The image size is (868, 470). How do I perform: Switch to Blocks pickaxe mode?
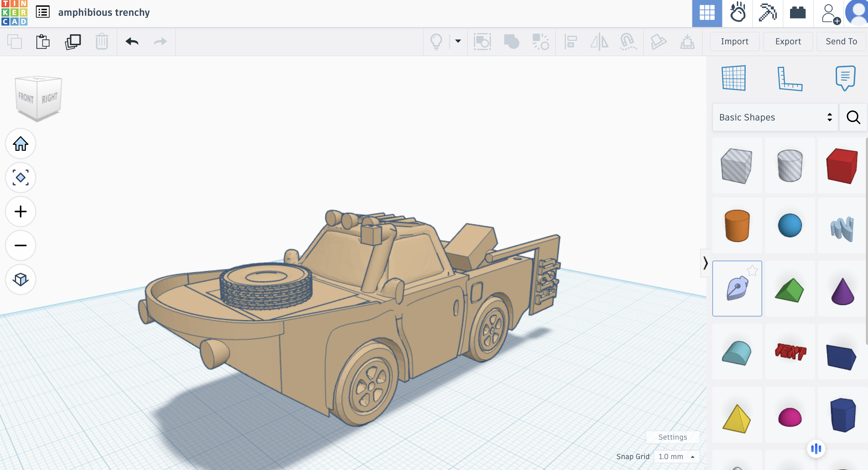click(768, 13)
